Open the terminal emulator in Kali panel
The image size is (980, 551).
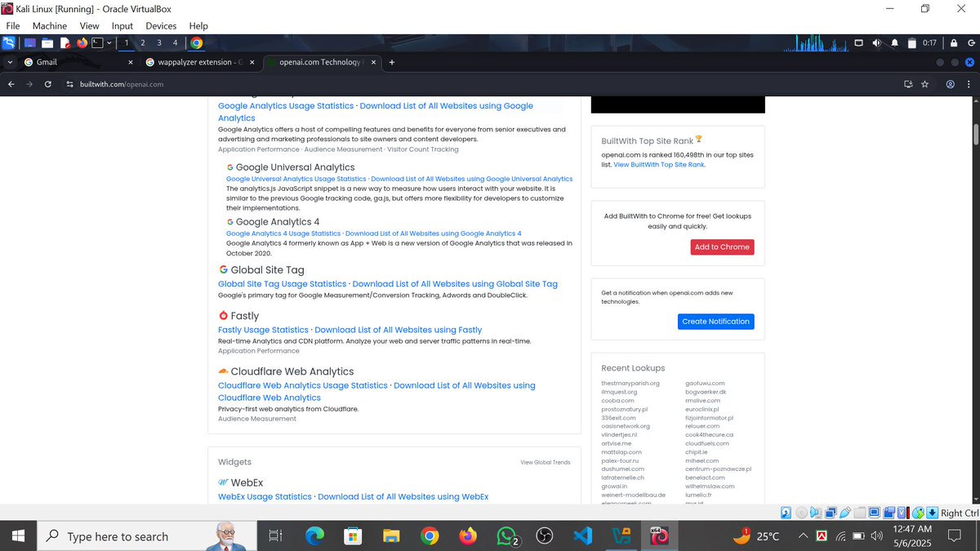click(97, 42)
